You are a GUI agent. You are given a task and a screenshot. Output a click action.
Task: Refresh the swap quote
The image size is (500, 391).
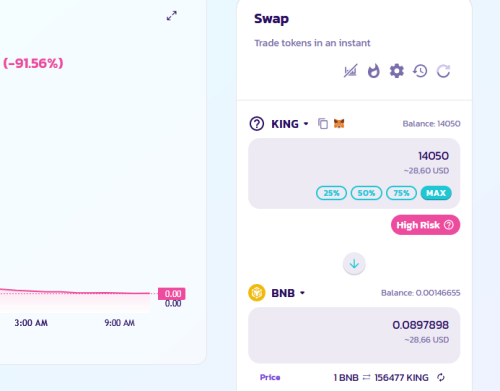click(443, 71)
